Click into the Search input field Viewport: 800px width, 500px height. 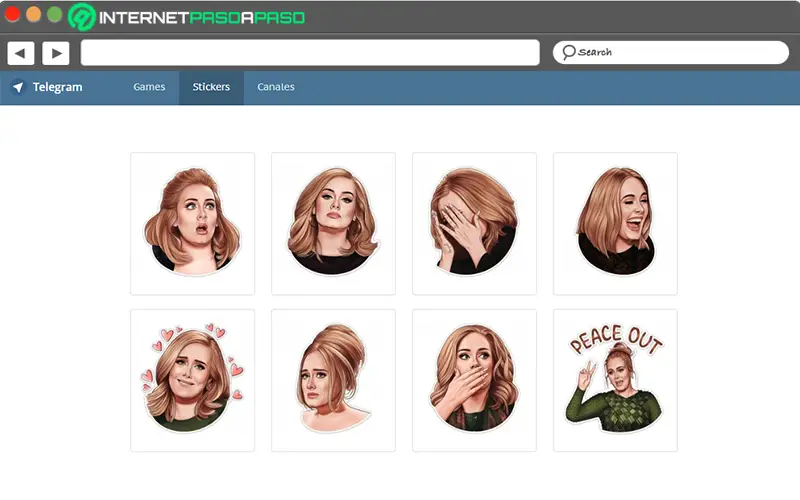671,53
